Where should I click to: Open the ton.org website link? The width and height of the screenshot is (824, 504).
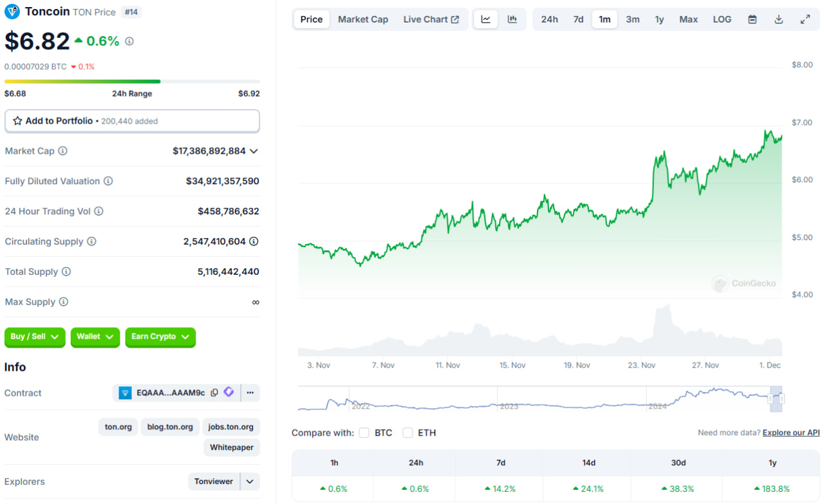coord(118,427)
